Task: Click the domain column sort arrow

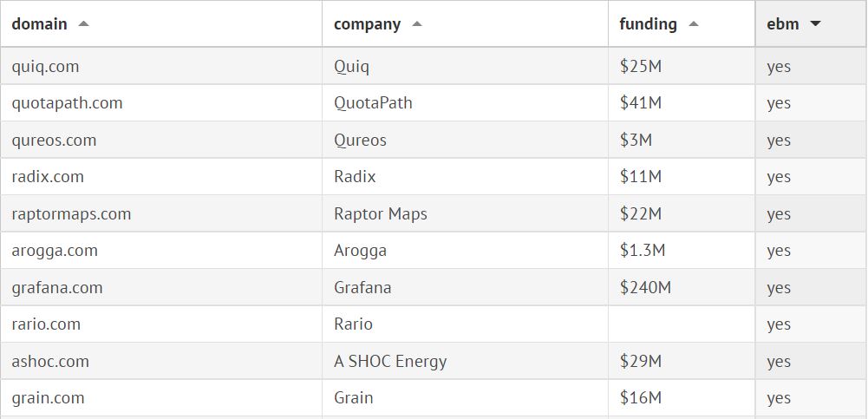Action: tap(83, 24)
